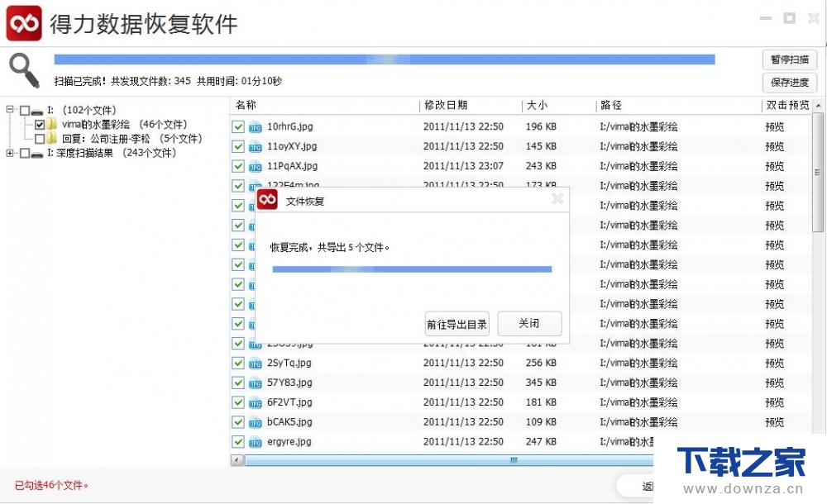Image resolution: width=827 pixels, height=504 pixels.
Task: Collapse the I: (102个文件) tree node
Action: (x=9, y=110)
